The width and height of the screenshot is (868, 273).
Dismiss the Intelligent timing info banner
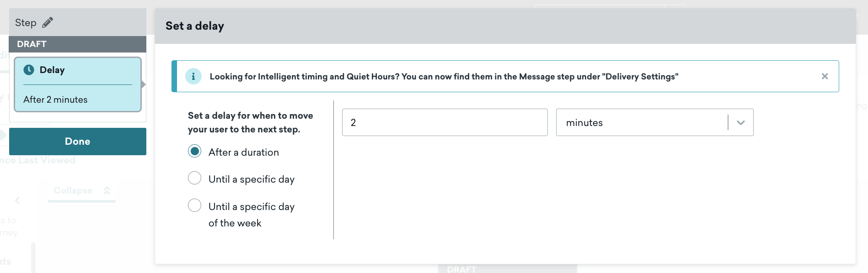coord(825,76)
